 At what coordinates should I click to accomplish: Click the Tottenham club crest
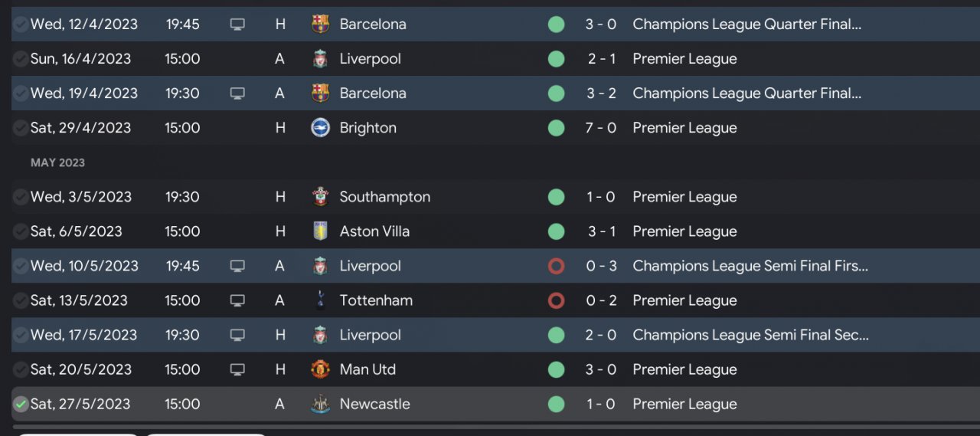click(x=320, y=300)
